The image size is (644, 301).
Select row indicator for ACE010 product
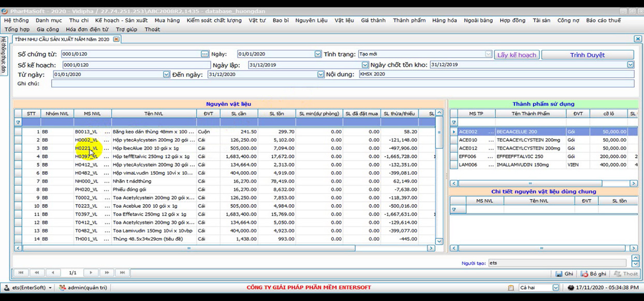[x=454, y=140]
